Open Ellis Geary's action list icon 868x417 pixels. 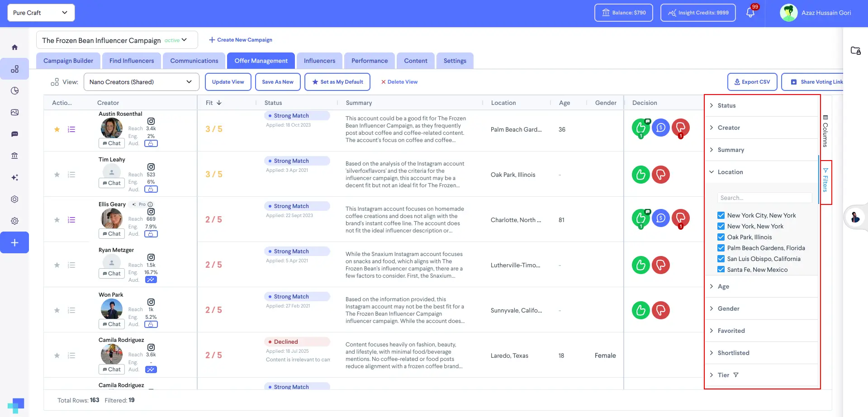tap(71, 220)
